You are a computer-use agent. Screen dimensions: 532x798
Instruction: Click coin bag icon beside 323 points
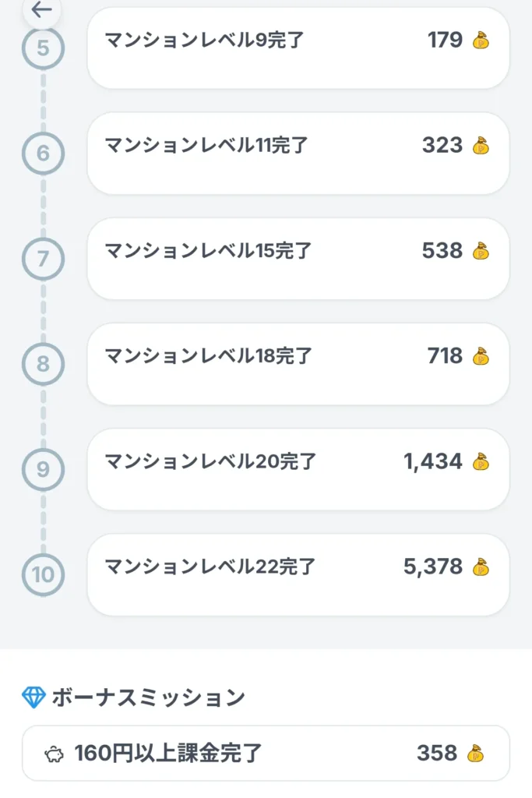(x=481, y=146)
